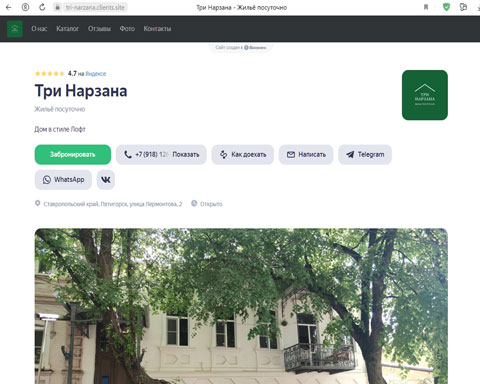
Task: Open the WhatsApp button
Action: click(63, 180)
